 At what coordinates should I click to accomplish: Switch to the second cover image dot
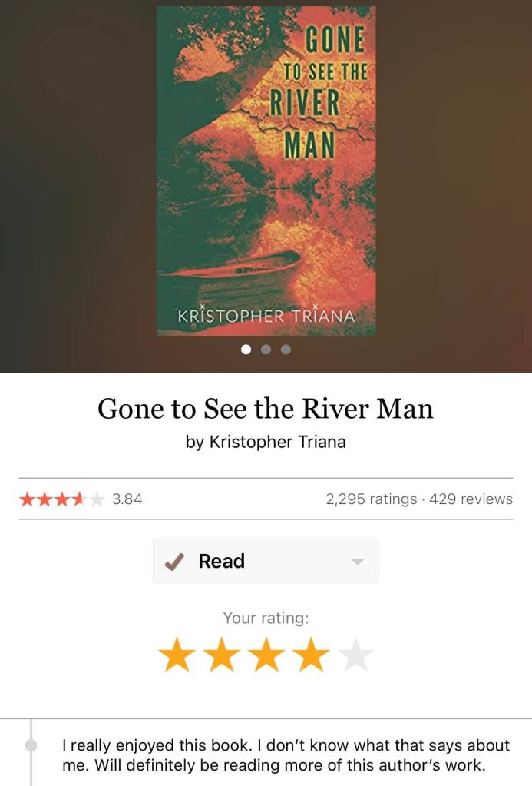[x=266, y=350]
